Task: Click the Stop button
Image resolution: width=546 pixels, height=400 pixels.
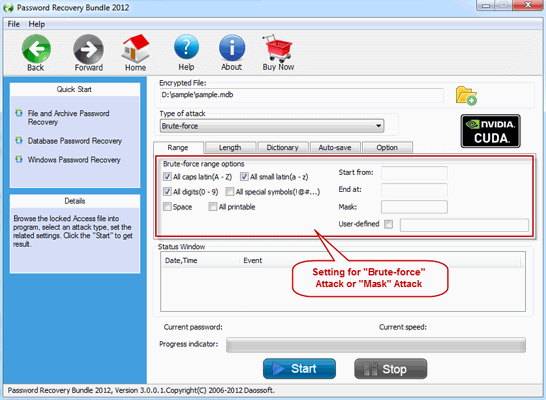Action: click(x=391, y=369)
